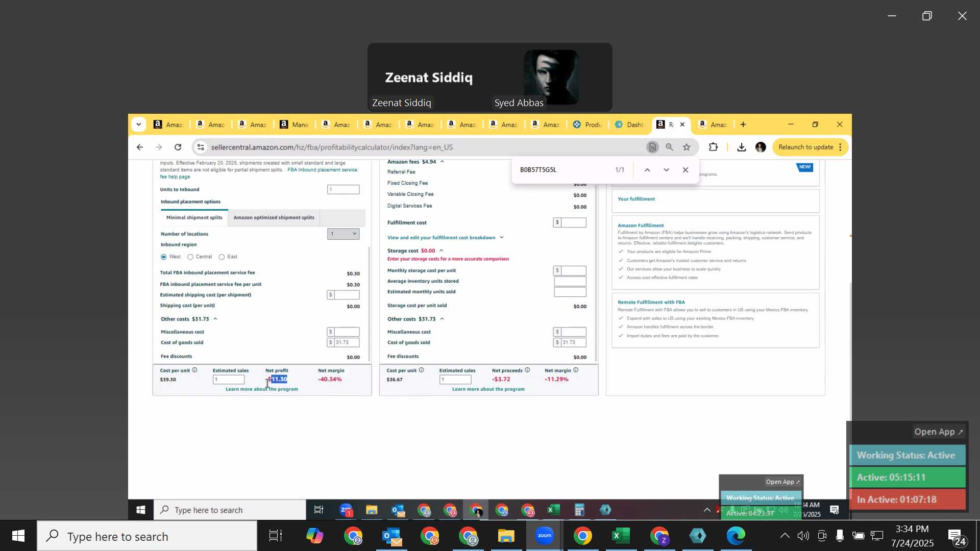Click the volume speaker icon in system tray
The height and width of the screenshot is (551, 980).
[x=803, y=536]
